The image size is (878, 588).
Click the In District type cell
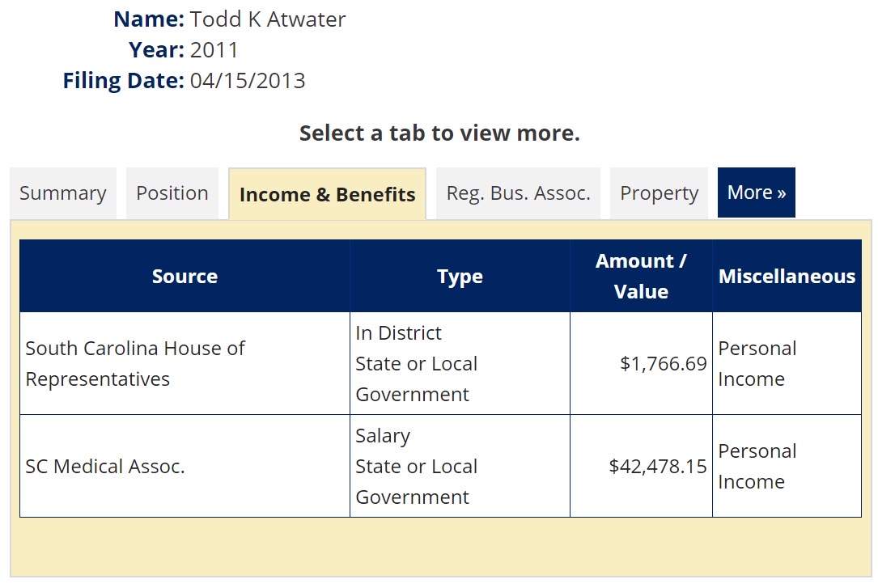click(416, 364)
